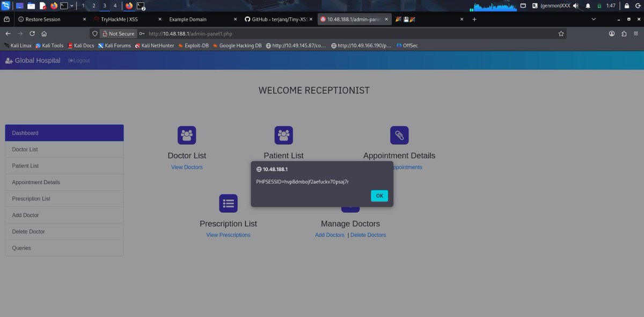
Task: Open the OffSec bookmark
Action: pos(407,46)
